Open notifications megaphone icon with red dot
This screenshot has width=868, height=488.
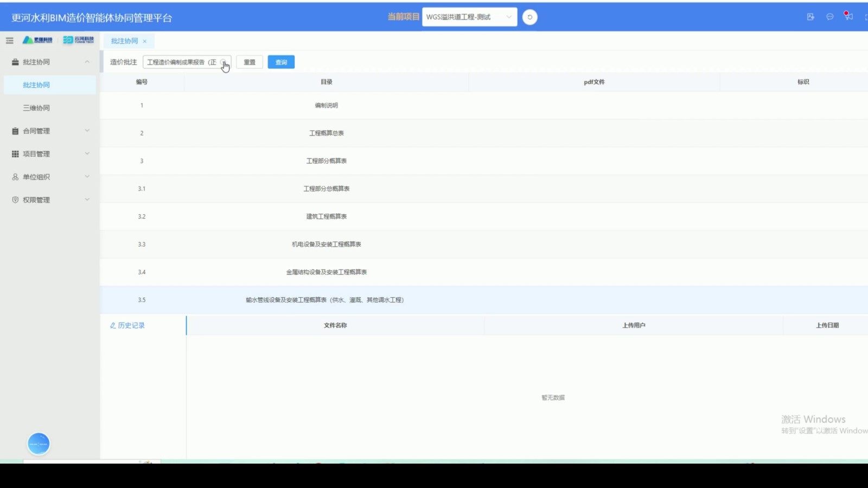[848, 16]
